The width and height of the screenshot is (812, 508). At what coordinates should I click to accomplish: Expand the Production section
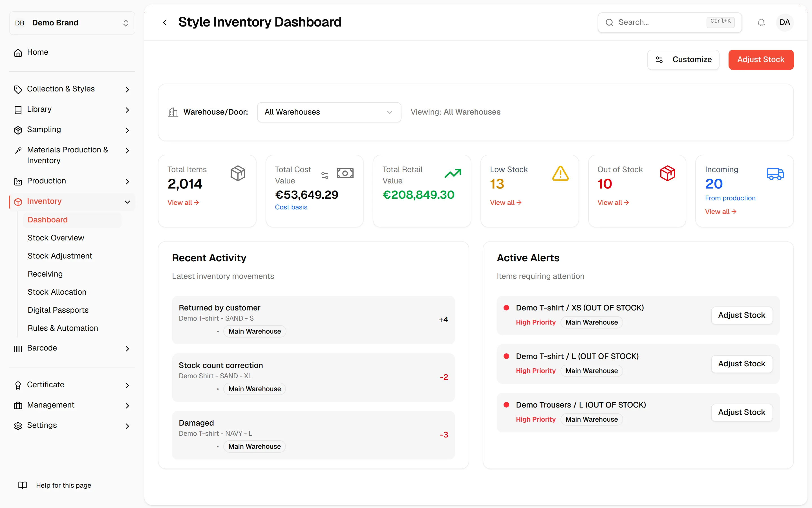[72, 181]
